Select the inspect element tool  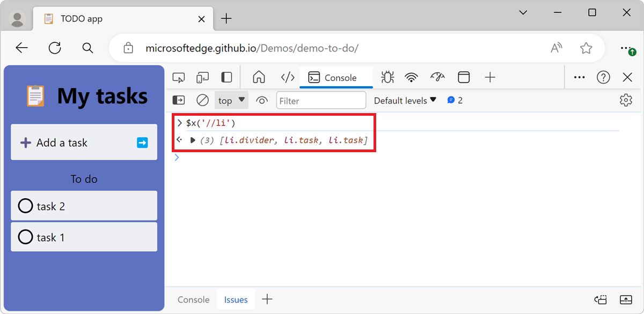pos(179,77)
